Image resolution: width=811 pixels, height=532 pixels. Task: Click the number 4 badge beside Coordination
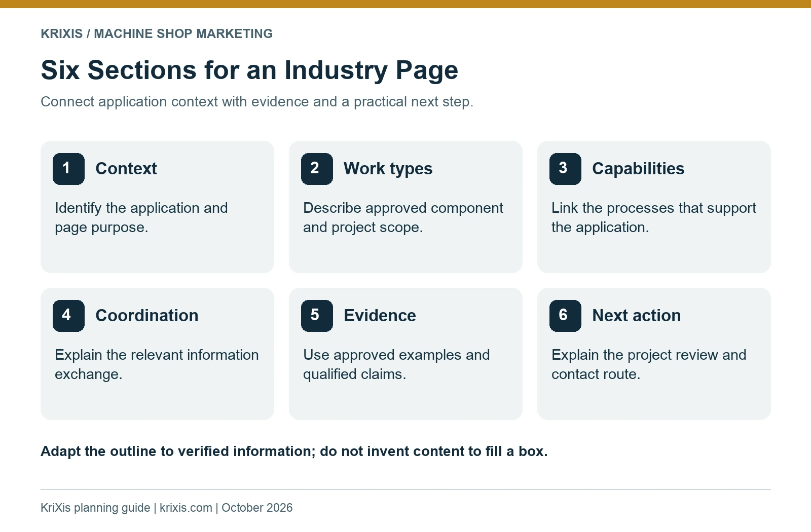(x=68, y=316)
